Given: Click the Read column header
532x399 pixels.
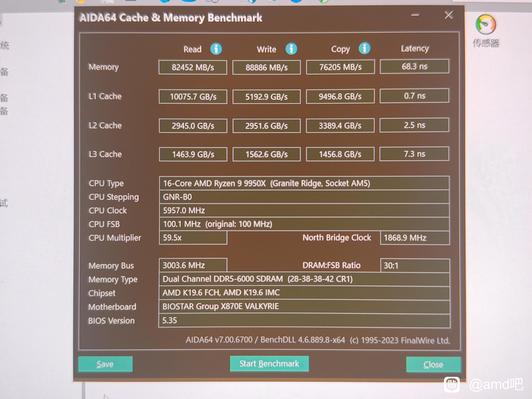Looking at the screenshot, I should point(192,50).
